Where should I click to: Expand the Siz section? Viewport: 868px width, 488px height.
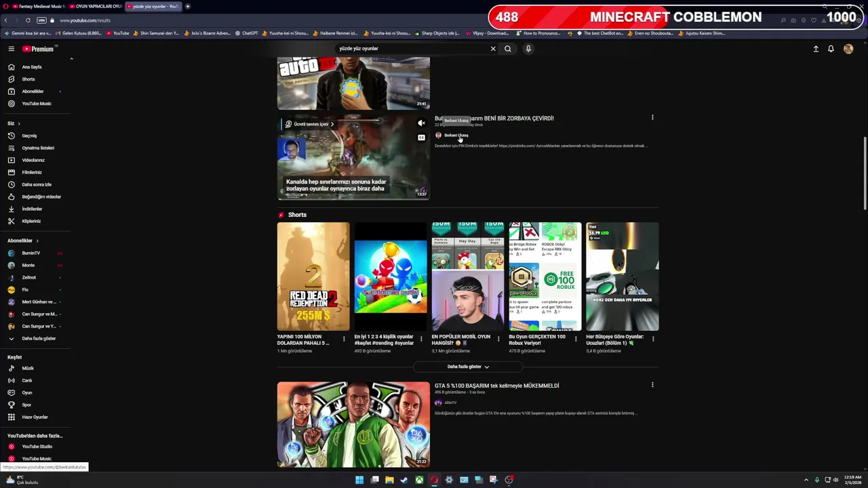pyautogui.click(x=14, y=123)
